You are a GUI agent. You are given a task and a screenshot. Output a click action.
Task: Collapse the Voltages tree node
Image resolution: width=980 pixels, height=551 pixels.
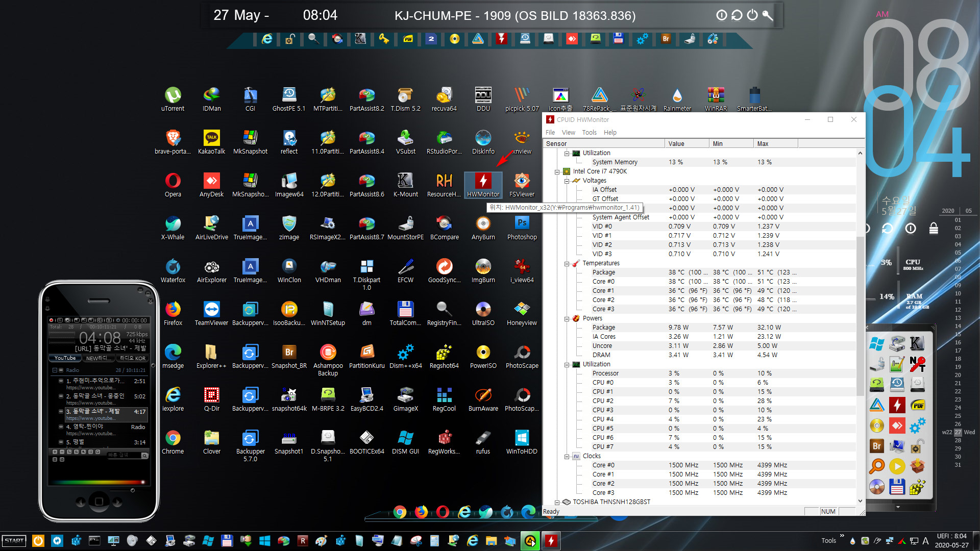click(x=567, y=181)
